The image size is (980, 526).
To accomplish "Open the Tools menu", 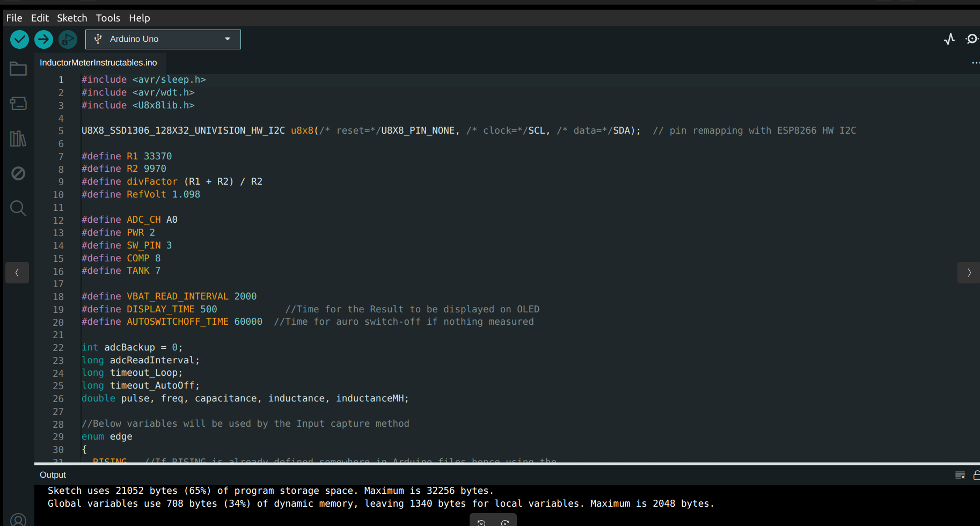I will (108, 18).
